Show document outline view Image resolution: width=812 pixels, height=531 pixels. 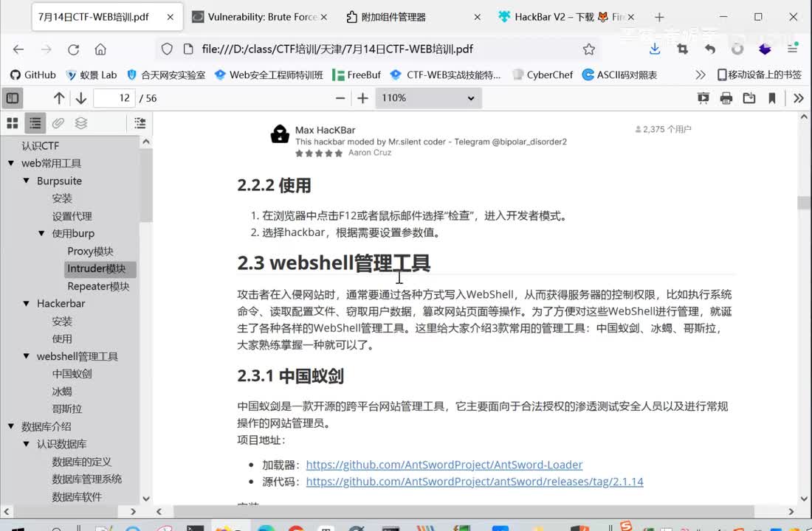(x=35, y=122)
